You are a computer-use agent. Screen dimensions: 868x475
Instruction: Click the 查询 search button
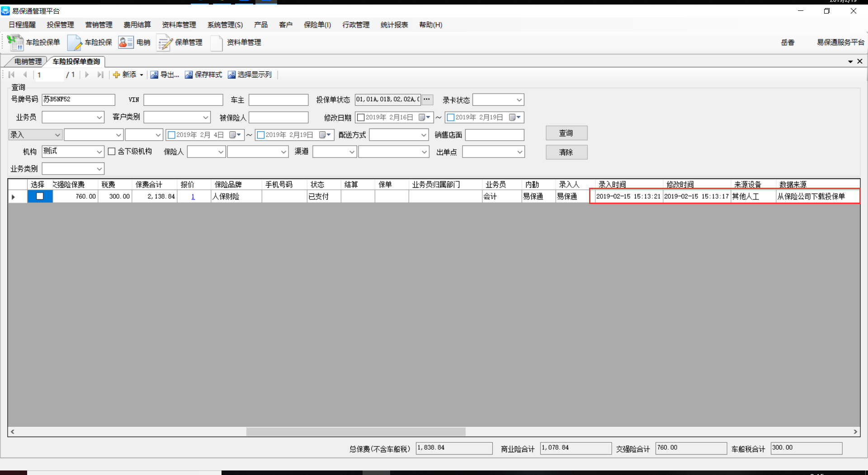566,133
